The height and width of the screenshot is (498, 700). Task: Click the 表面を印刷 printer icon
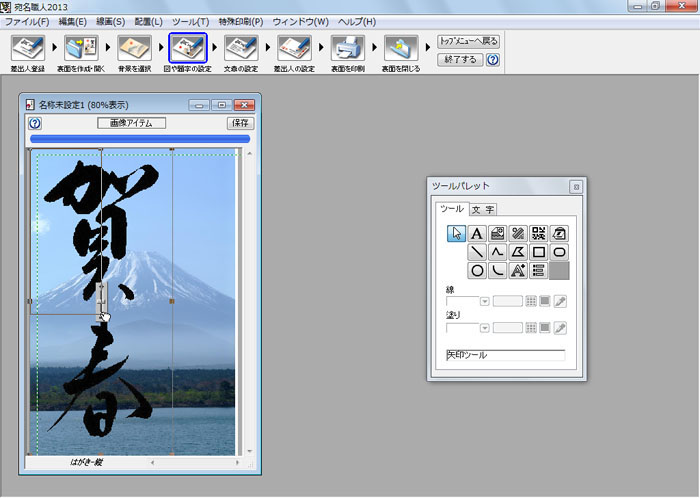345,46
